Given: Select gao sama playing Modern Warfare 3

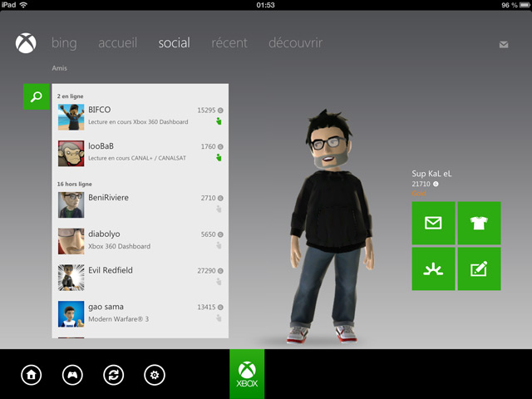Looking at the screenshot, I should point(140,313).
